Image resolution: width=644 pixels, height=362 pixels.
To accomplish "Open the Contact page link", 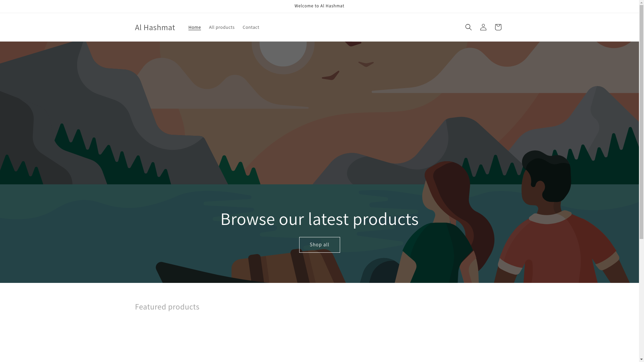I will pyautogui.click(x=251, y=27).
